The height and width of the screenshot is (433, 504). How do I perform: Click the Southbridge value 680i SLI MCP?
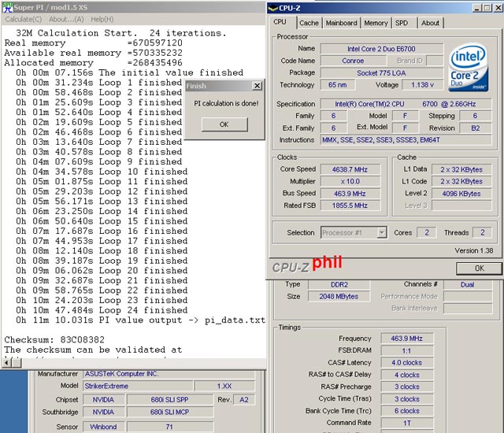[170, 412]
